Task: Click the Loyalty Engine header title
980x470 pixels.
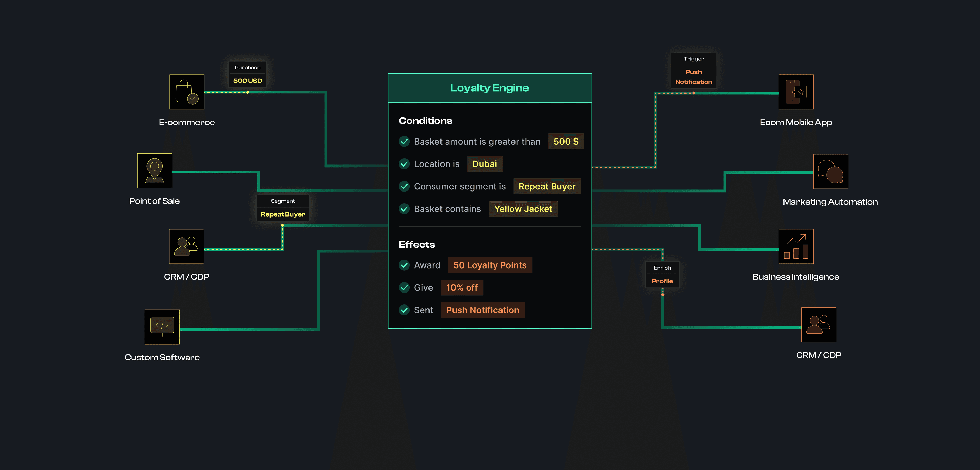Action: tap(489, 88)
